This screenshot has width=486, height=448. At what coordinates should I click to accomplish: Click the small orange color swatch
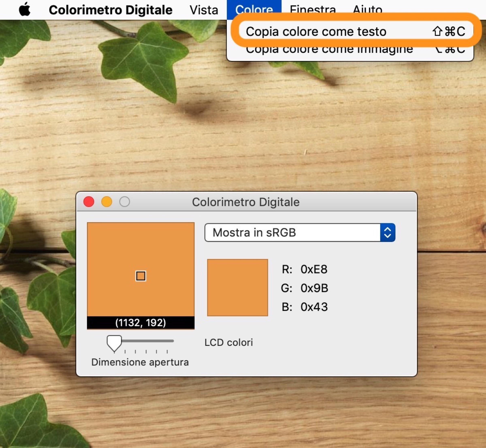tap(237, 288)
